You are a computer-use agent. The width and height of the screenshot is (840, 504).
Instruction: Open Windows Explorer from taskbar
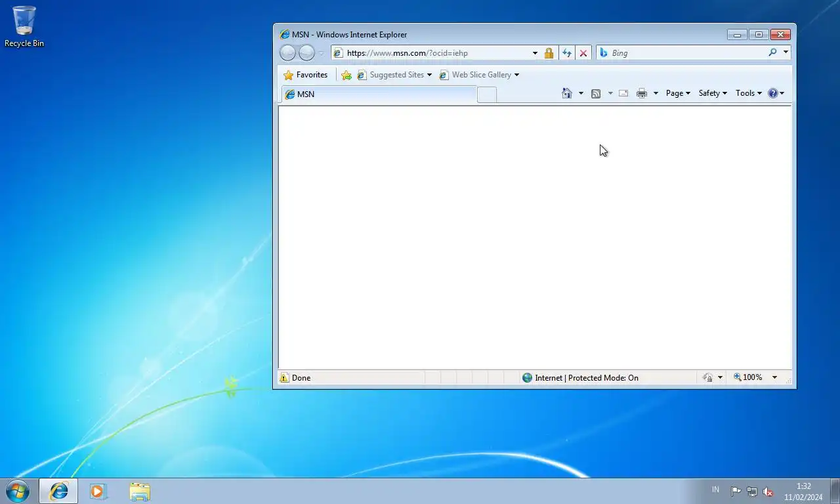(x=139, y=491)
